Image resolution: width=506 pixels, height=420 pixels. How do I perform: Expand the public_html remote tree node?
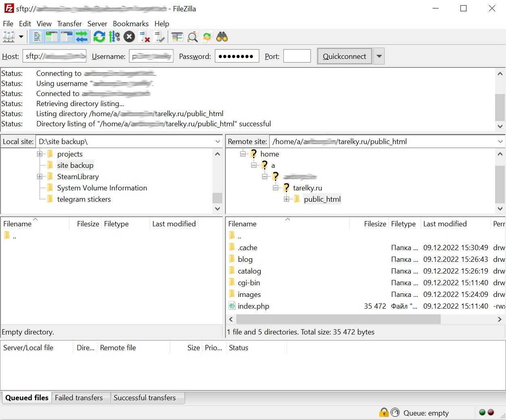(286, 199)
